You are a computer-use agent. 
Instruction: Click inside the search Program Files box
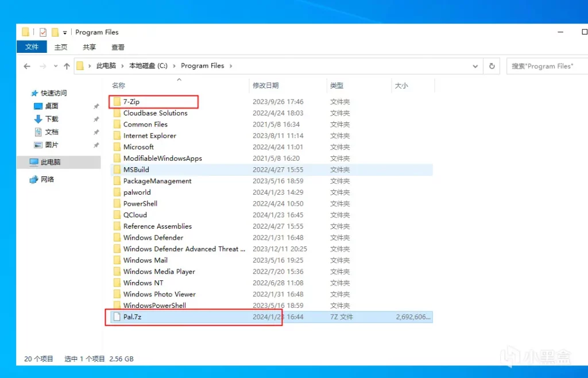pos(546,66)
